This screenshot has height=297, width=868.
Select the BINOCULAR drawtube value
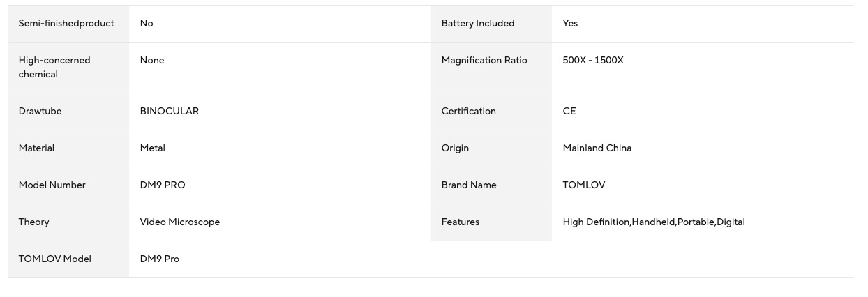[x=170, y=112]
